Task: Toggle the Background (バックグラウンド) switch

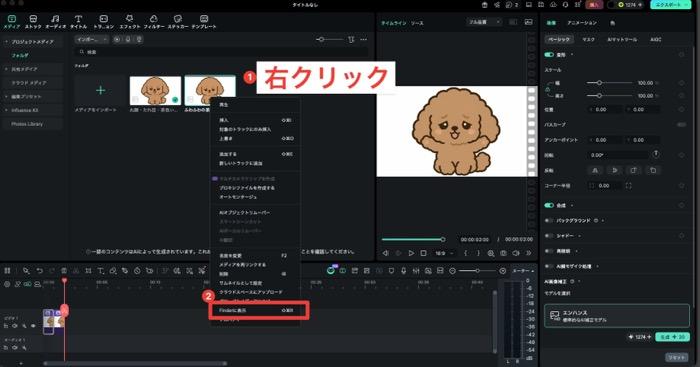Action: pos(549,221)
